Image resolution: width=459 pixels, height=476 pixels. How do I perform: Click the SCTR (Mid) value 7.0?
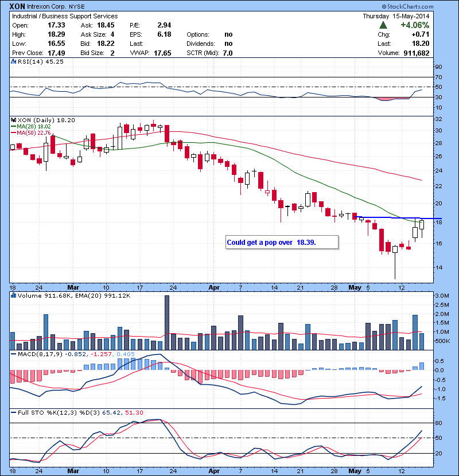[228, 53]
